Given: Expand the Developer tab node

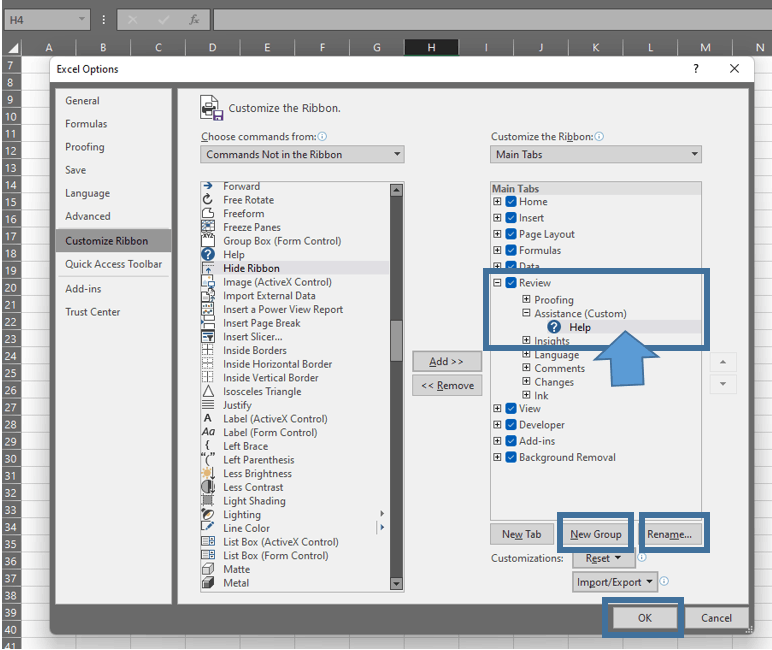Looking at the screenshot, I should (497, 424).
